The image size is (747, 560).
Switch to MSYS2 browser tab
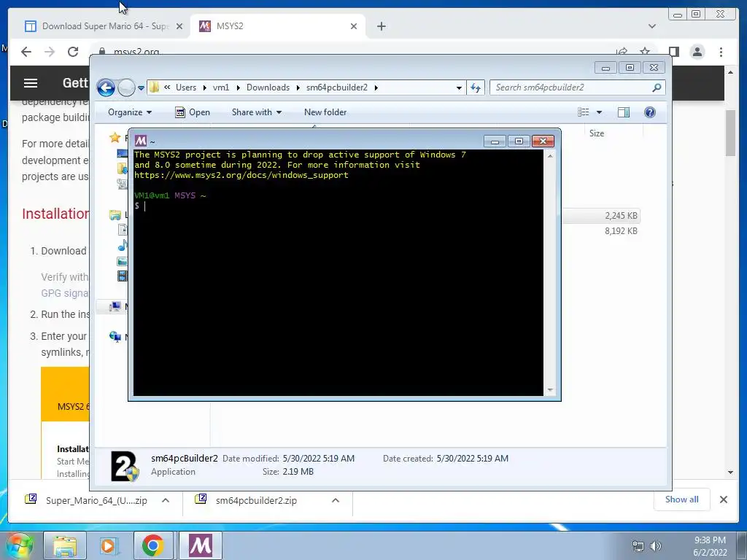[278, 26]
